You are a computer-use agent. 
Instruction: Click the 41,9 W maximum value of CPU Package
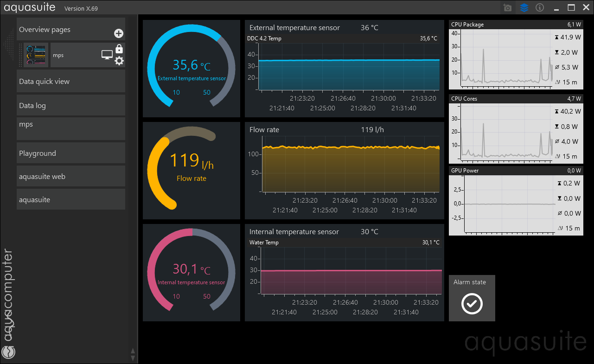[570, 37]
